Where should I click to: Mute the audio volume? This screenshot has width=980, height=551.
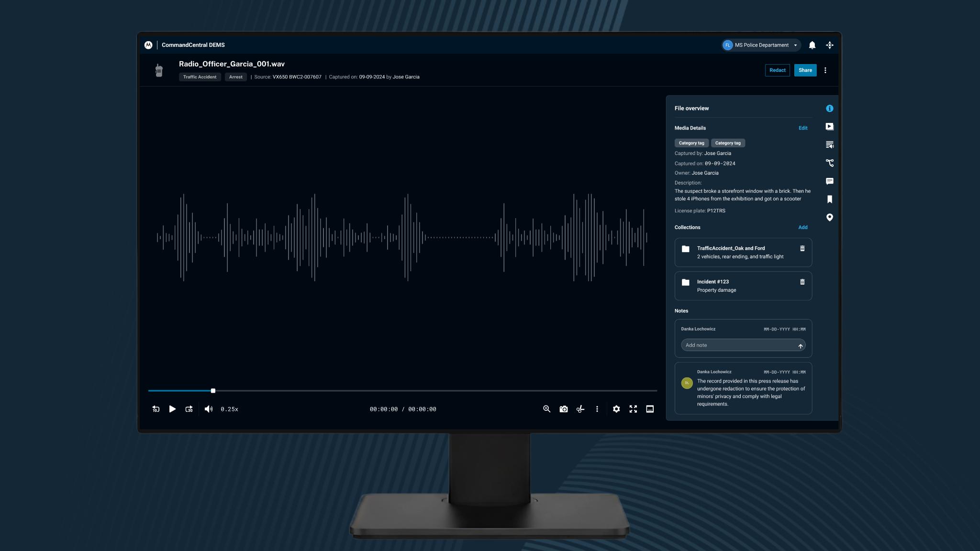click(x=208, y=409)
